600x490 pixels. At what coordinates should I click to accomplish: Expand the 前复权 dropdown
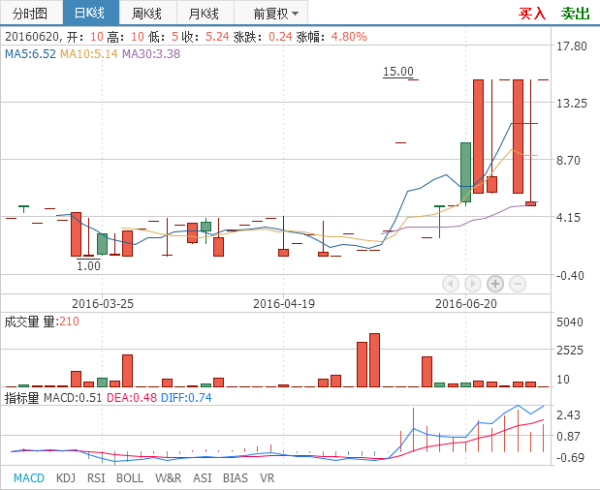271,13
